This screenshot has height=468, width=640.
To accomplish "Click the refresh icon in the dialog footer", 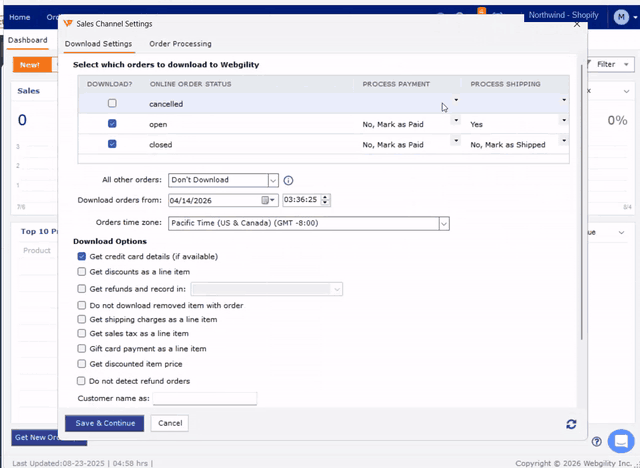I will 571,424.
